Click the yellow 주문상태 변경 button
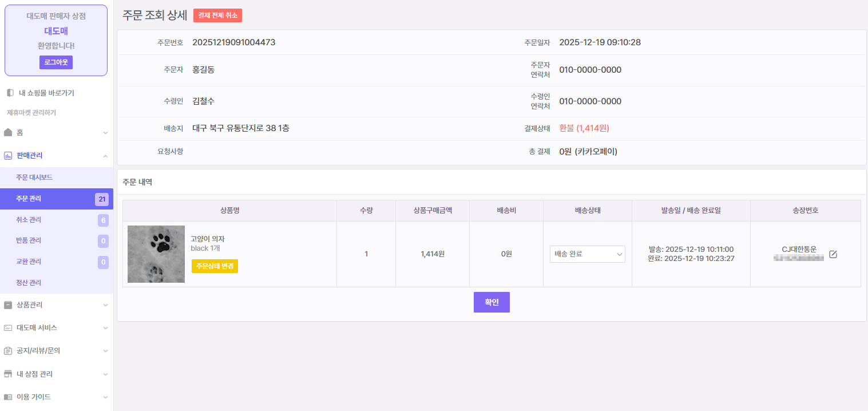 (215, 266)
